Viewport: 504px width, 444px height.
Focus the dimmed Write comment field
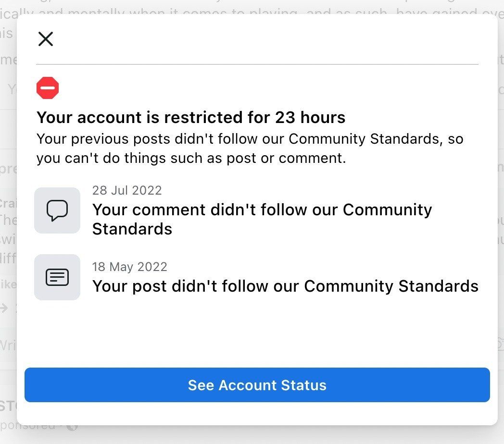[x=8, y=345]
